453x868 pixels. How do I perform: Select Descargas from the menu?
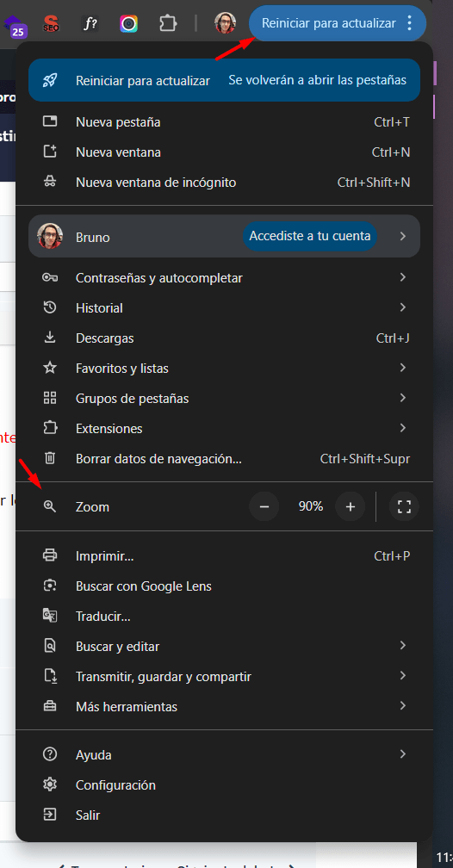coord(224,338)
